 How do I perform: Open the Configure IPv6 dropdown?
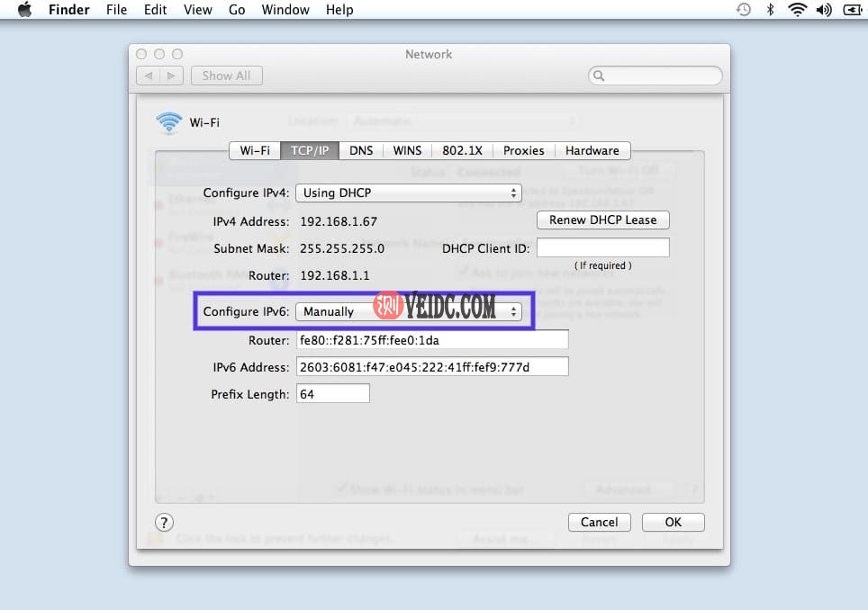click(x=409, y=311)
